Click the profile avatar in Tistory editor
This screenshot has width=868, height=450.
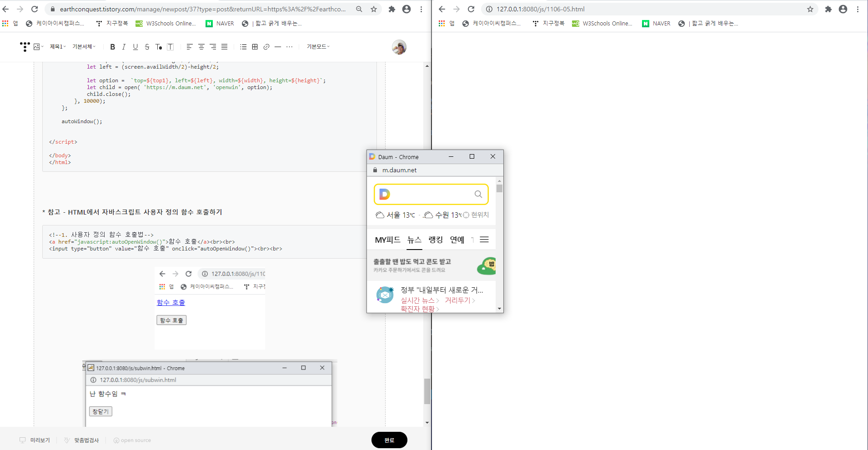(399, 47)
